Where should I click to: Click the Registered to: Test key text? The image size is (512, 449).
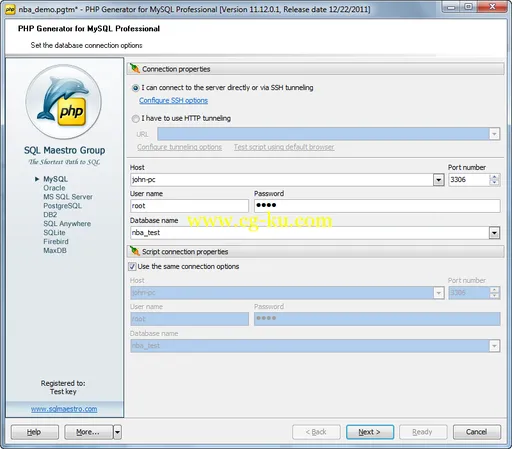[x=63, y=387]
